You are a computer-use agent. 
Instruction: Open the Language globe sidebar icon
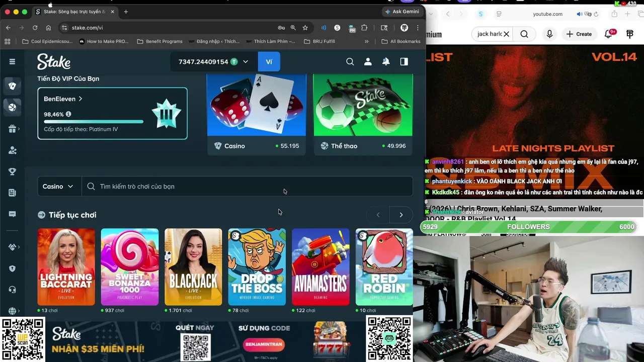coord(13,311)
